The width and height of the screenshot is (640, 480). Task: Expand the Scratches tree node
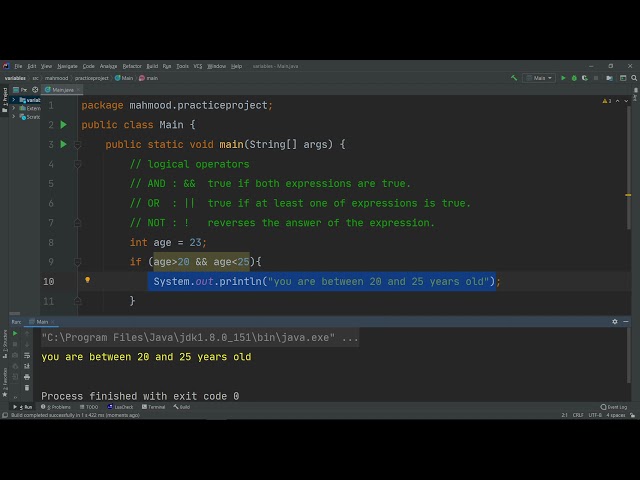point(13,117)
